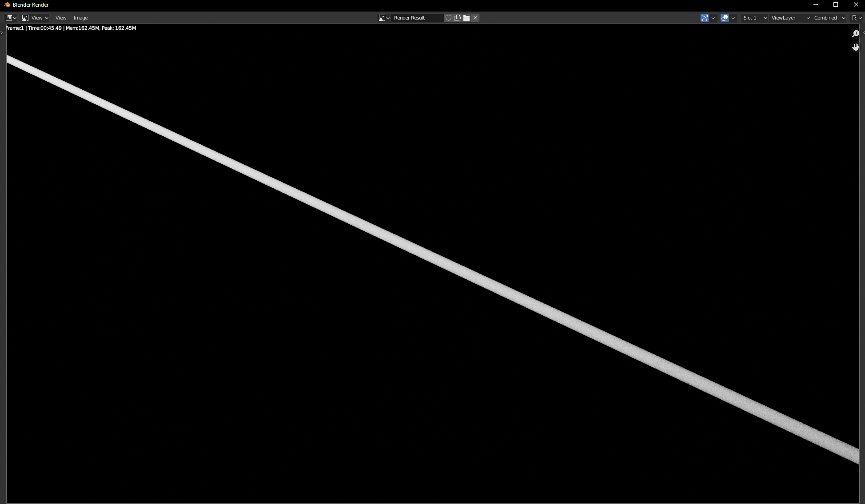
Task: Toggle the show overlays button
Action: pos(725,18)
